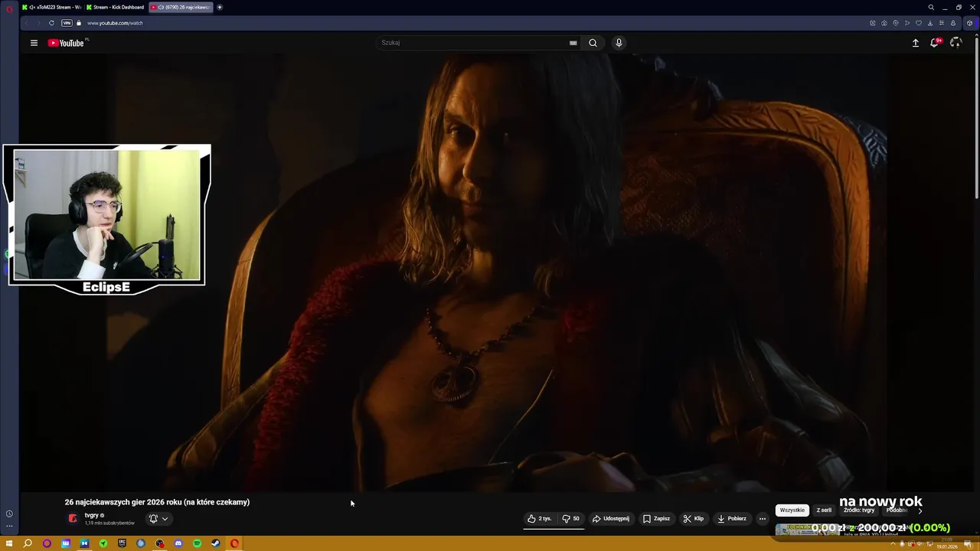Click the video player frame
This screenshot has width=980, height=551.
[498, 272]
